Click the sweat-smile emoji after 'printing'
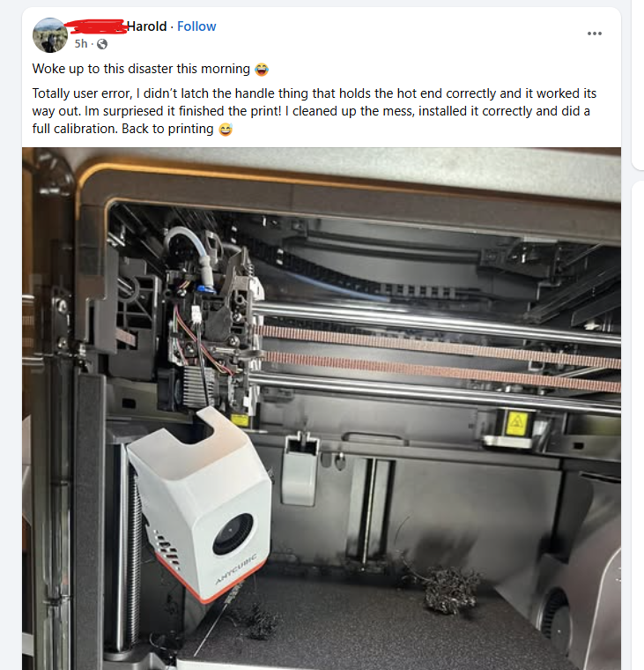The height and width of the screenshot is (670, 644). click(226, 129)
